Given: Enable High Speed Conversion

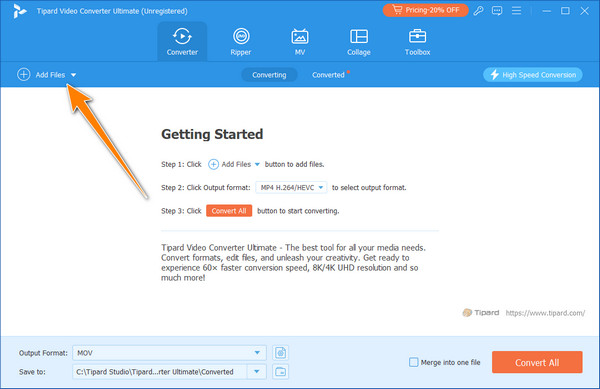Looking at the screenshot, I should point(533,75).
